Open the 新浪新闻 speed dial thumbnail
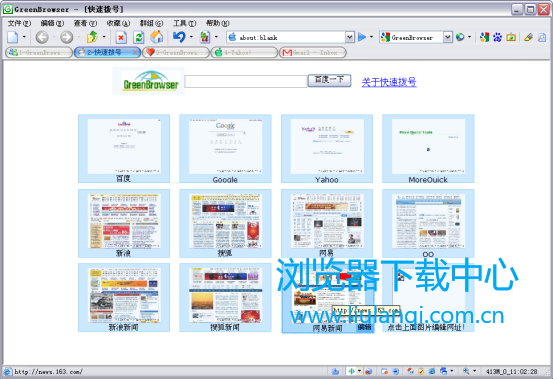Image resolution: width=553 pixels, height=379 pixels. tap(124, 298)
